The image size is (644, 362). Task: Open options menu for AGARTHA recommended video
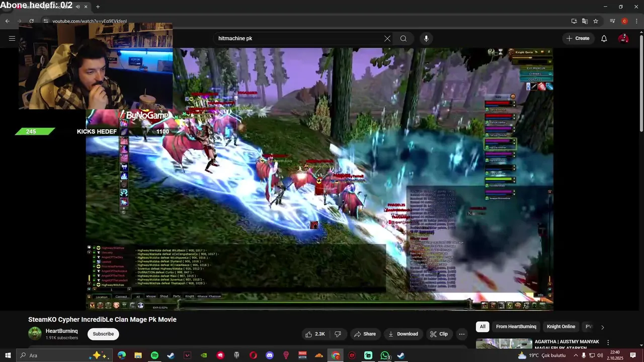point(608,342)
